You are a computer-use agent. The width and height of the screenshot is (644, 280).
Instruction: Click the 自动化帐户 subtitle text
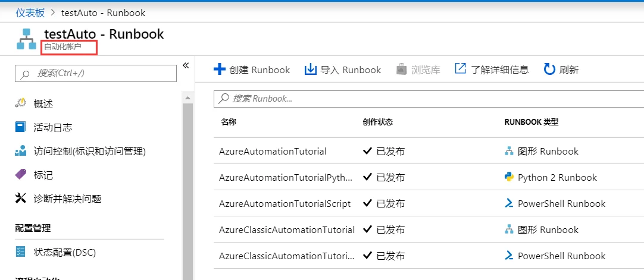pos(63,47)
